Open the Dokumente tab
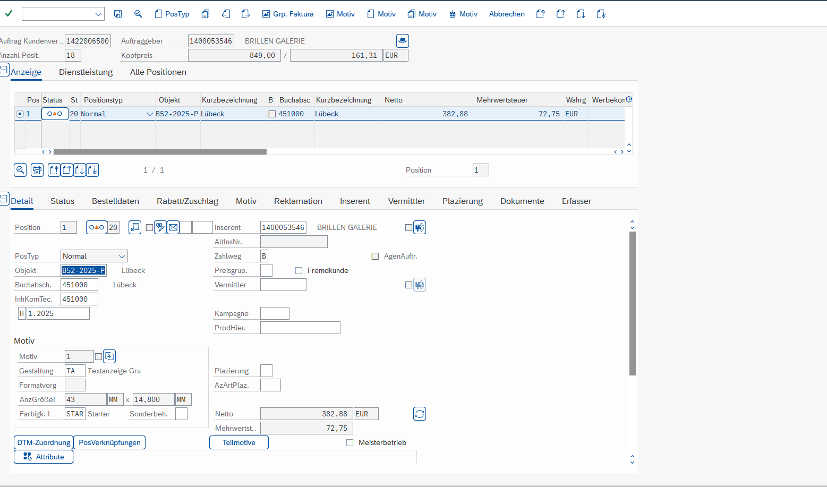Viewport: 827px width, 504px height. pyautogui.click(x=522, y=201)
